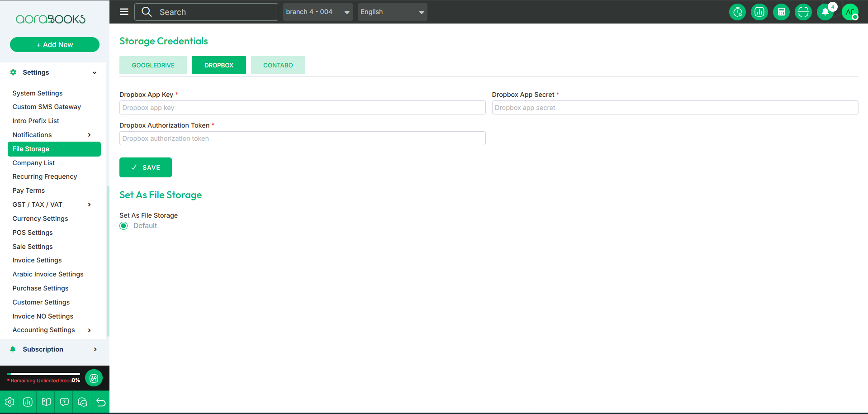Screen dimensions: 868x414
Task: Open the book guide icon in bottom bar
Action: coord(46,402)
